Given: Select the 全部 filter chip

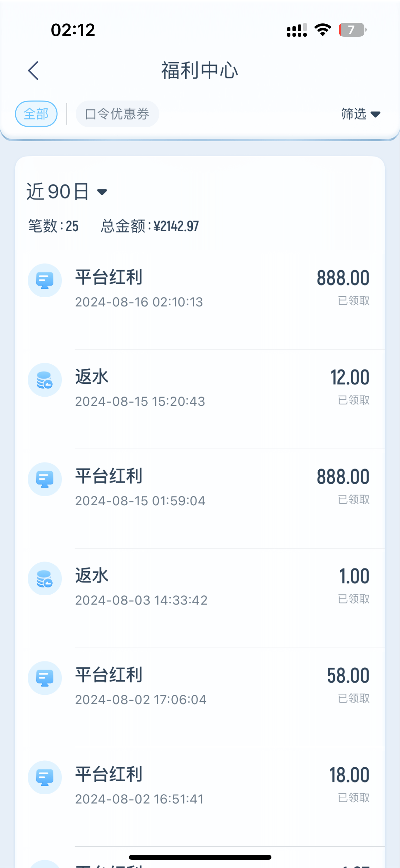Looking at the screenshot, I should tap(36, 114).
